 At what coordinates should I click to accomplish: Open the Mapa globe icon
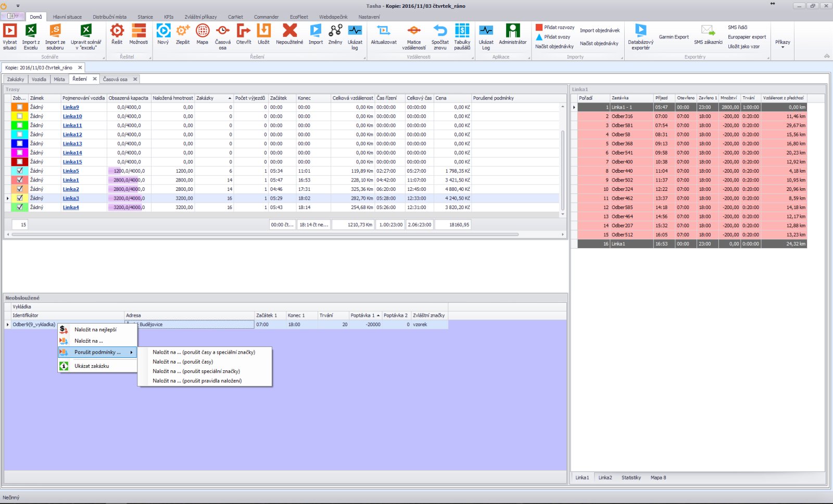[x=203, y=31]
